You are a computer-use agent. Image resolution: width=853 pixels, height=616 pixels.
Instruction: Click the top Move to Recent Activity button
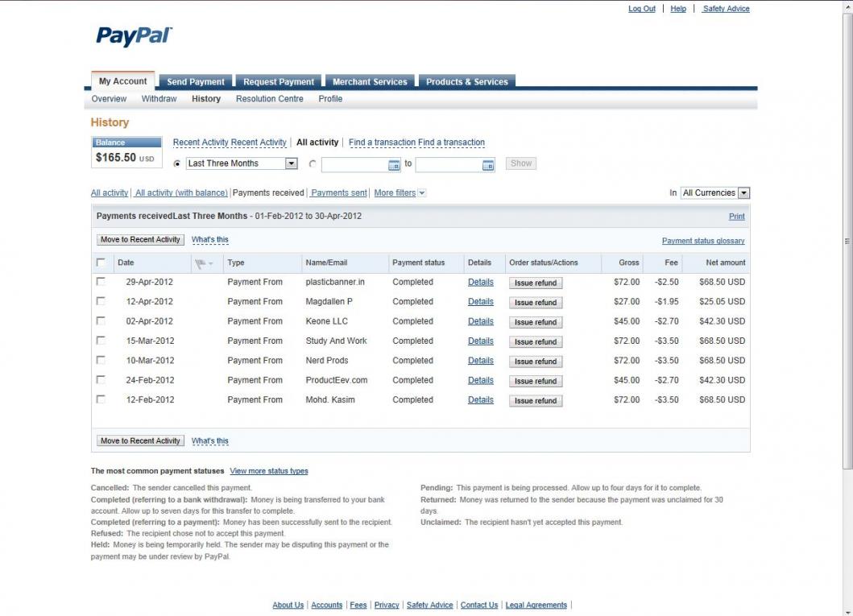click(140, 240)
